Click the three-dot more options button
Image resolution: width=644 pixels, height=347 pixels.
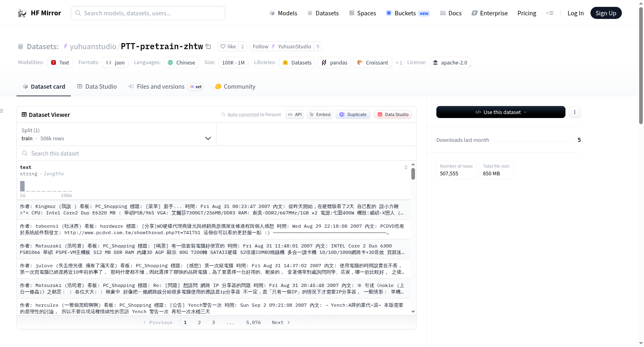pos(574,112)
